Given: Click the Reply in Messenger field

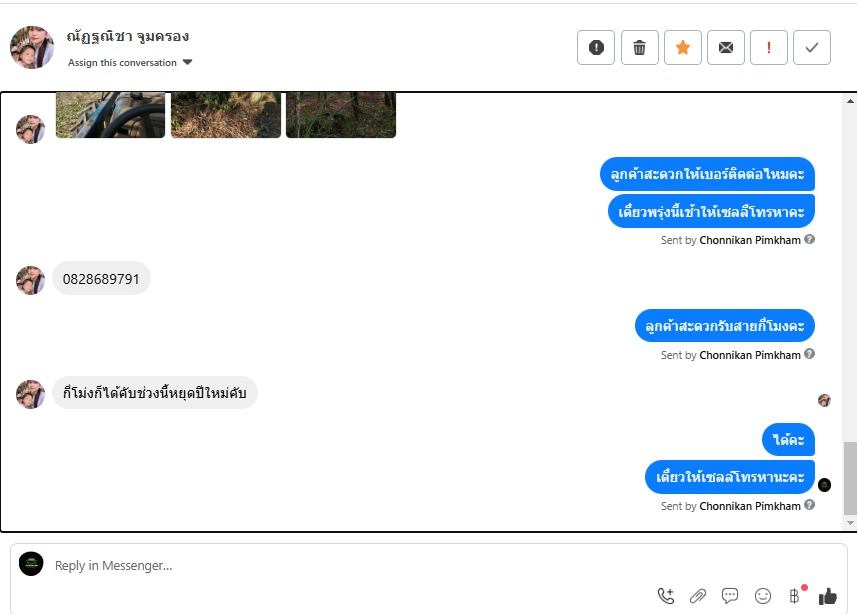Looking at the screenshot, I should [350, 565].
